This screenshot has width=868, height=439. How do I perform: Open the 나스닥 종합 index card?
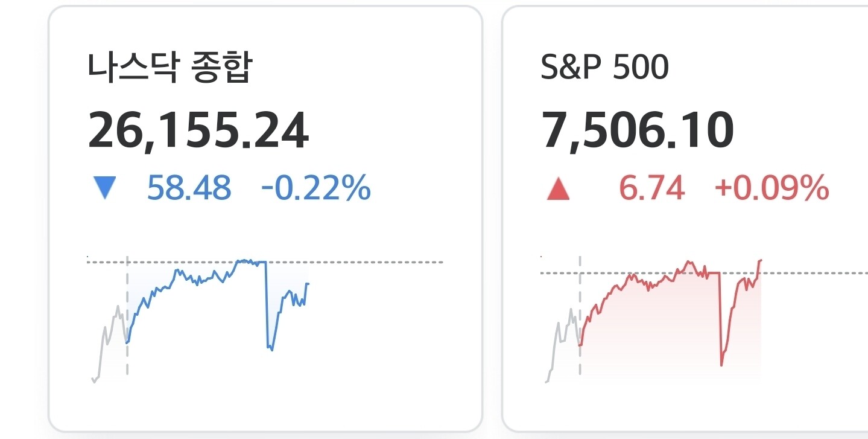click(x=265, y=219)
